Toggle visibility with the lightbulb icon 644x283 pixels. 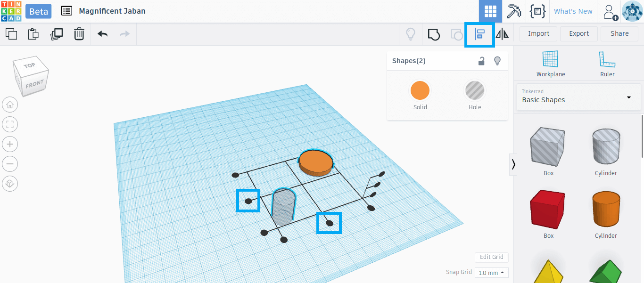pyautogui.click(x=497, y=60)
